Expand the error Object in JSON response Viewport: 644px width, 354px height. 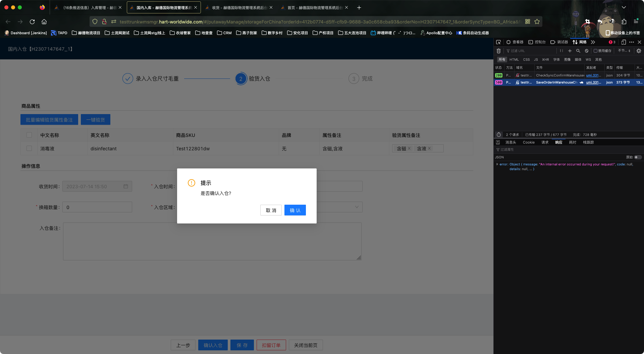[497, 164]
